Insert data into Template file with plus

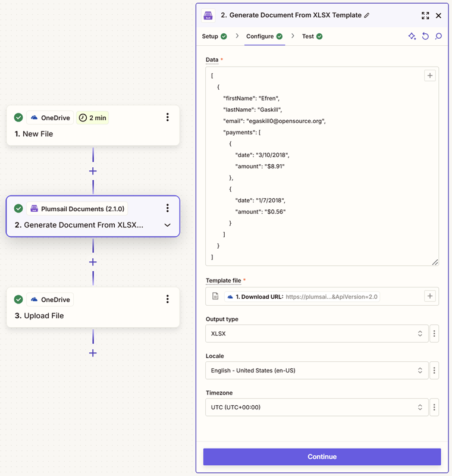(430, 296)
